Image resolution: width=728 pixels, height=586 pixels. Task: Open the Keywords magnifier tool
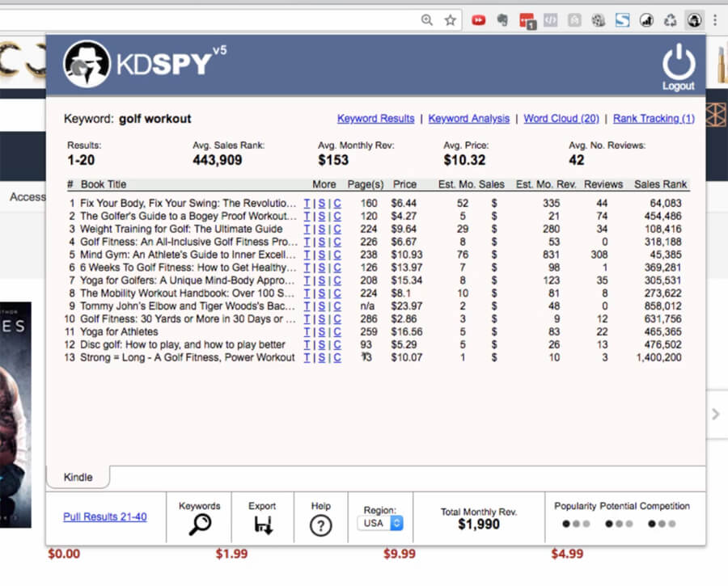point(200,525)
